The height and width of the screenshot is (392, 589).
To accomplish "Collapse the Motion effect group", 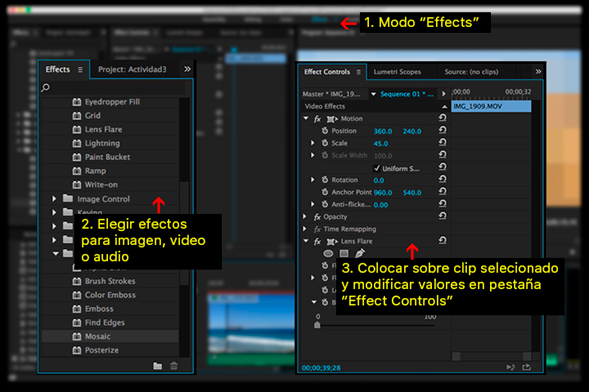I will tap(306, 118).
